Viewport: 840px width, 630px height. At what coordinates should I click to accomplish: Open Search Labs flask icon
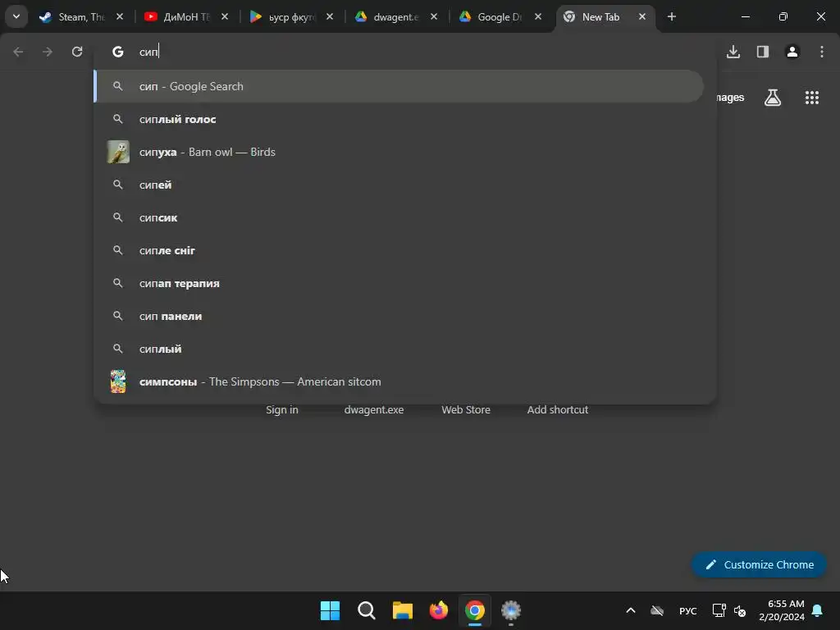pos(773,98)
